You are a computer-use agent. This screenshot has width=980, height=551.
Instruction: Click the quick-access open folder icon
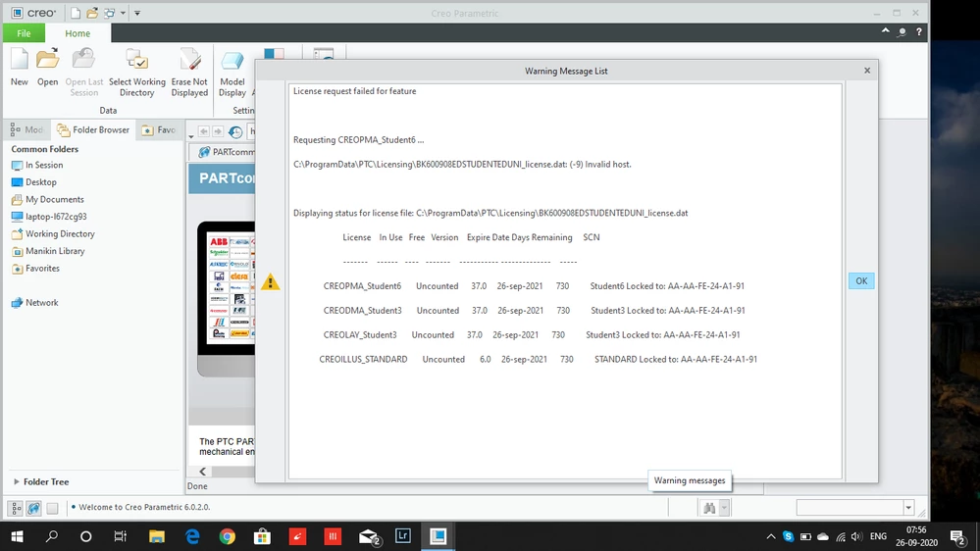click(x=92, y=13)
